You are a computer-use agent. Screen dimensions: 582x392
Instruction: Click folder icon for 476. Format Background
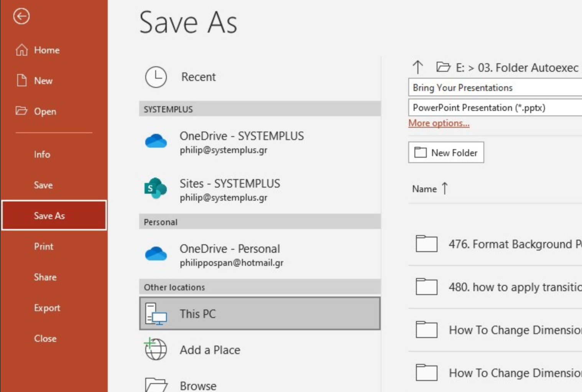pos(427,244)
